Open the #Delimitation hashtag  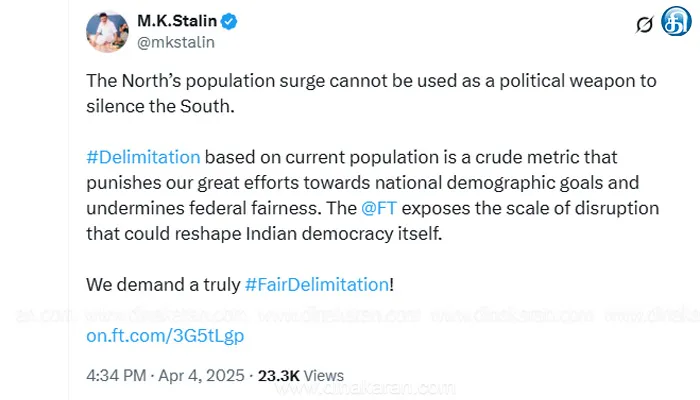[143, 157]
